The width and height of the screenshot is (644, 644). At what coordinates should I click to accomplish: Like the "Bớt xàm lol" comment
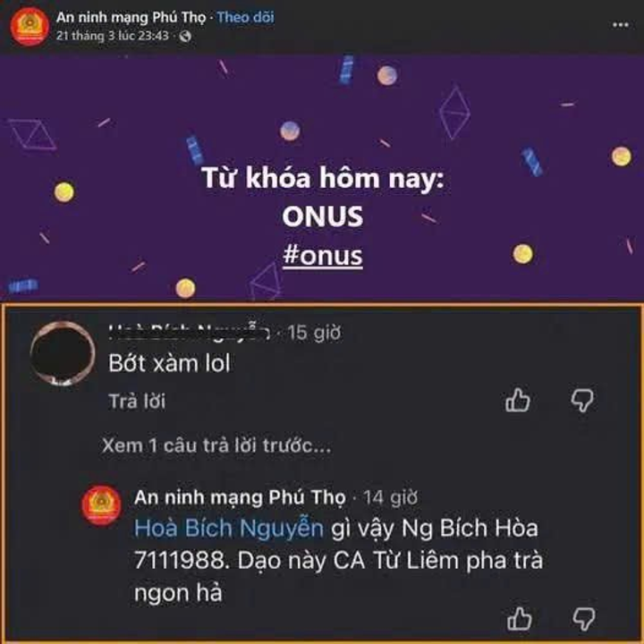(518, 400)
